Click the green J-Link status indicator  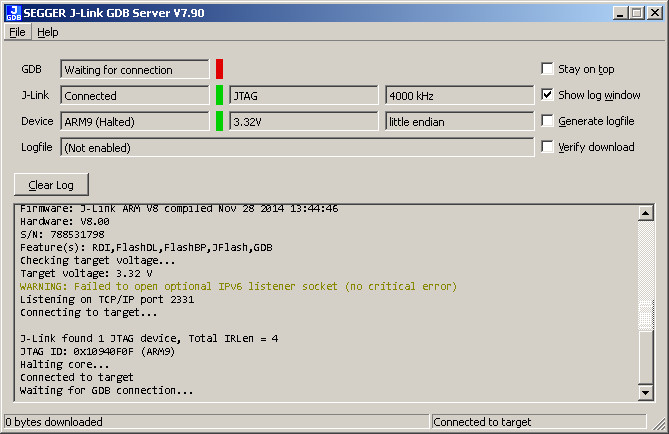click(219, 95)
